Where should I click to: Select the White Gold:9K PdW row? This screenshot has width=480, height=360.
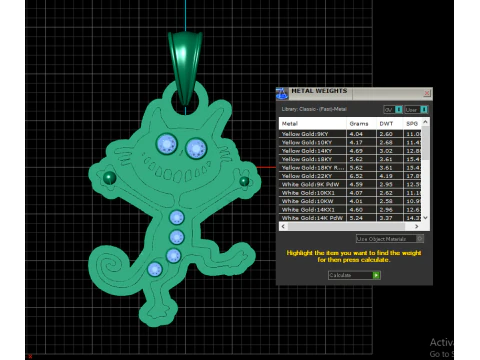point(350,184)
